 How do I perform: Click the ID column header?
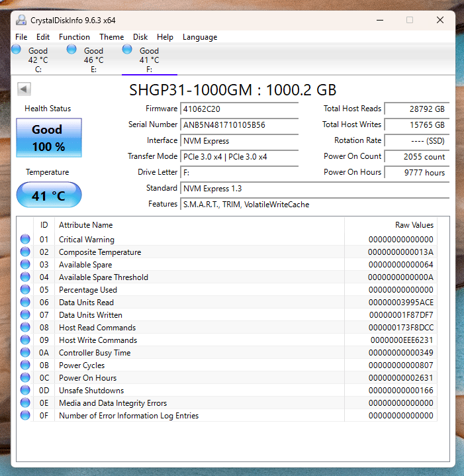(x=44, y=225)
